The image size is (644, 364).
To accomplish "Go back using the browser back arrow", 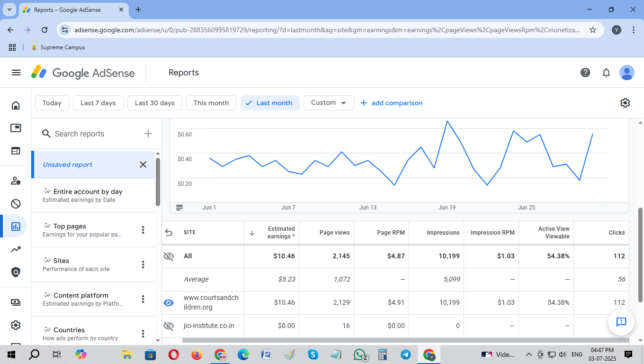I will pyautogui.click(x=11, y=30).
